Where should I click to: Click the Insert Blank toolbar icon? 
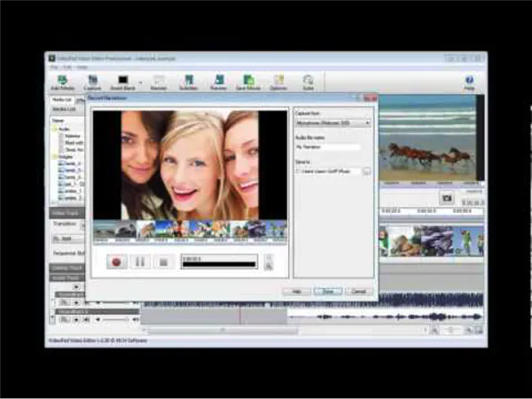(123, 82)
